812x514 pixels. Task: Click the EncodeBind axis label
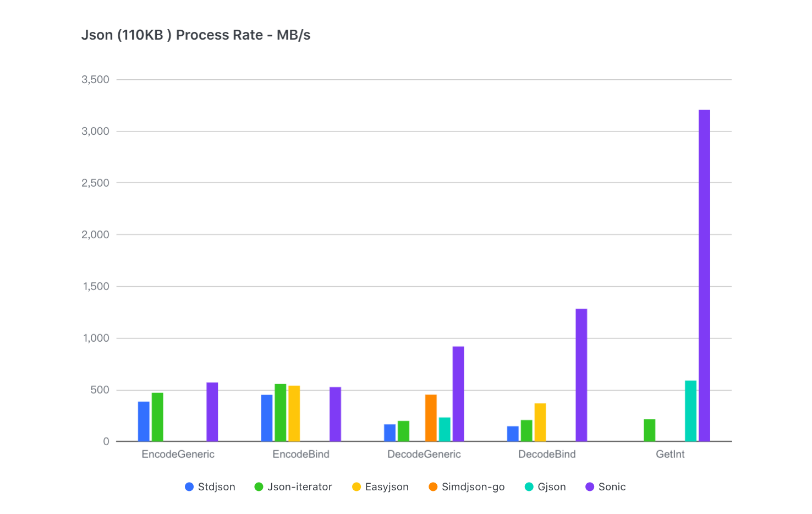301,455
